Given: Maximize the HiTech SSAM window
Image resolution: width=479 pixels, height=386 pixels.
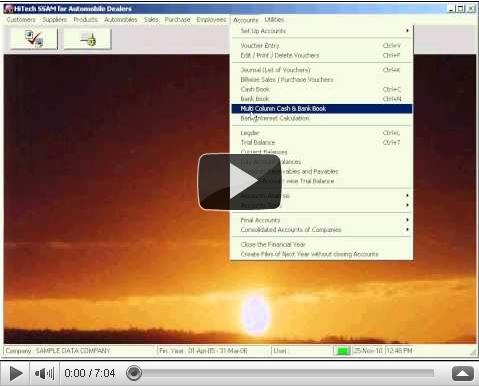Looking at the screenshot, I should 461,9.
